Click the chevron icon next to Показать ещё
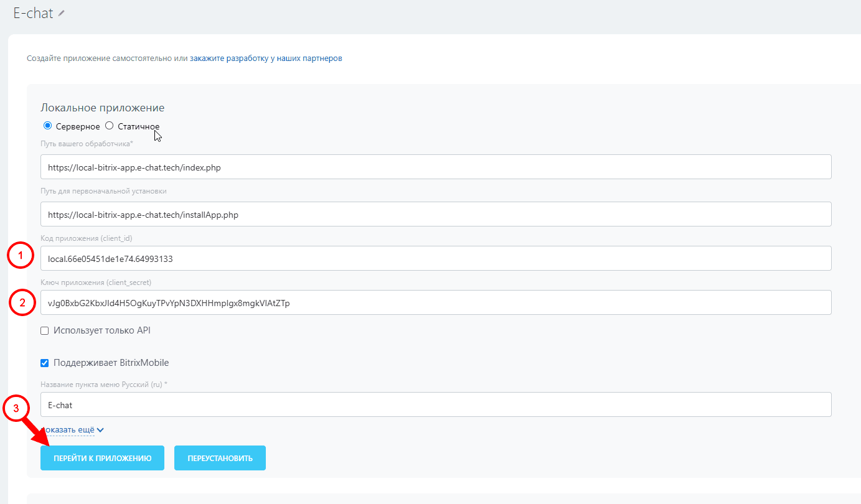 (100, 430)
